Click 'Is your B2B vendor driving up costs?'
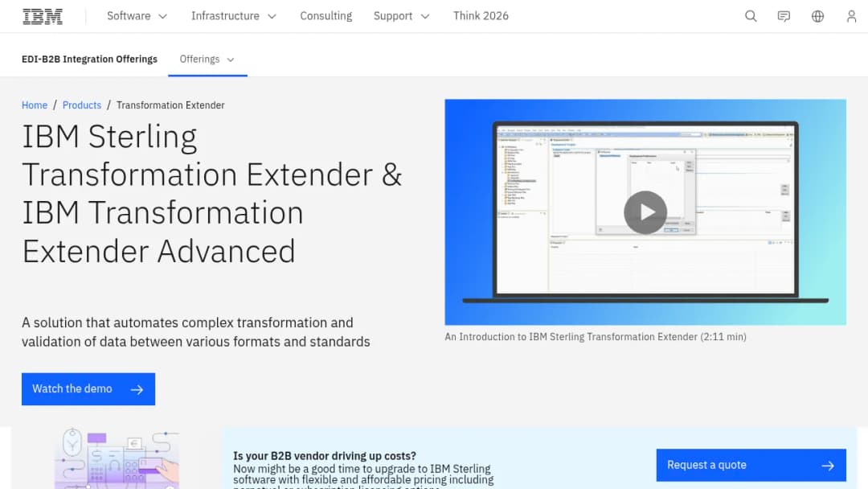The image size is (868, 489). [325, 456]
